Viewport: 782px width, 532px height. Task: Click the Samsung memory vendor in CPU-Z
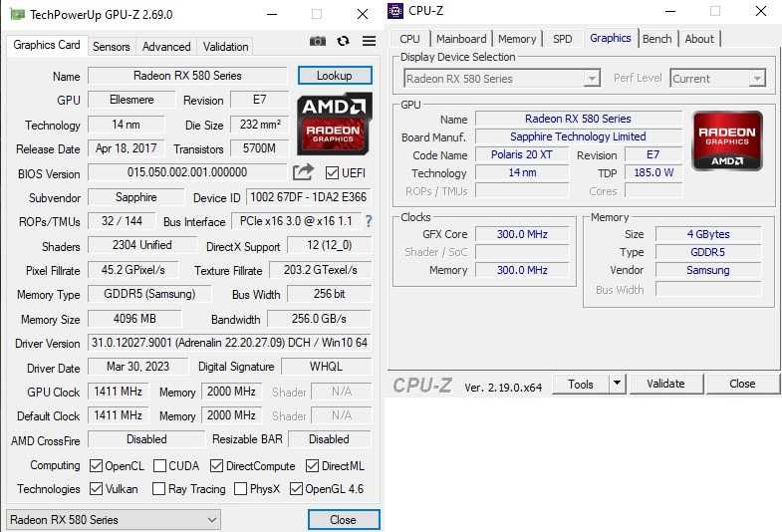click(x=708, y=270)
